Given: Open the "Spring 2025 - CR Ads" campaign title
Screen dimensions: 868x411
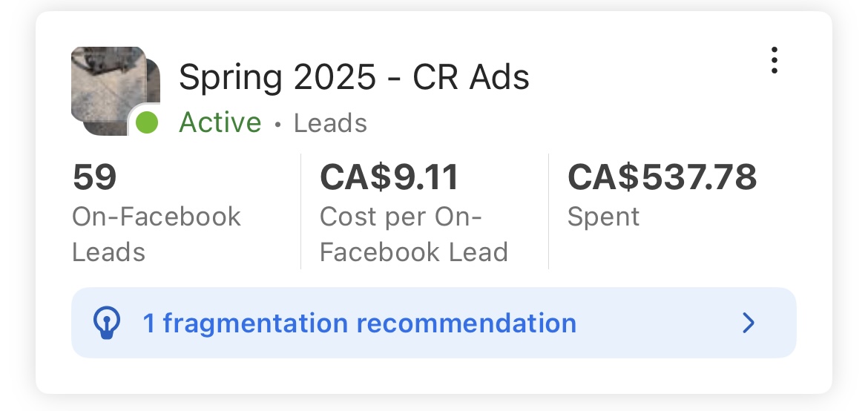Looking at the screenshot, I should [354, 77].
